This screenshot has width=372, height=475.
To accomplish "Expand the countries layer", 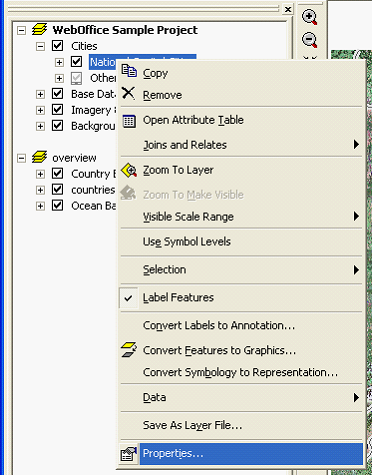I will [40, 190].
